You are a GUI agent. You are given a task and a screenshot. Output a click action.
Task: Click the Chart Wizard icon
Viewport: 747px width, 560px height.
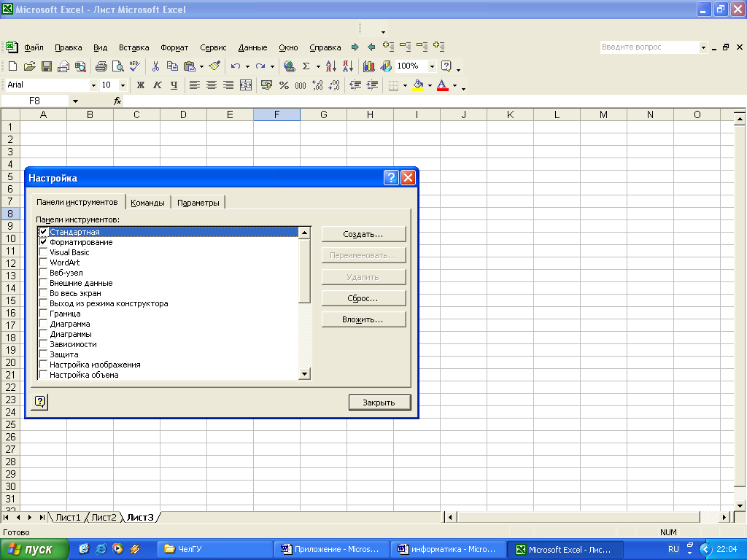(x=368, y=66)
